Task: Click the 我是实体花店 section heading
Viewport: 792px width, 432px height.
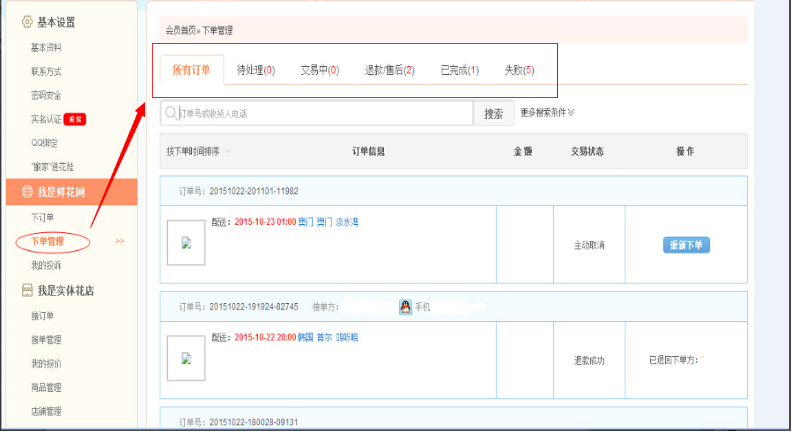Action: pos(66,291)
